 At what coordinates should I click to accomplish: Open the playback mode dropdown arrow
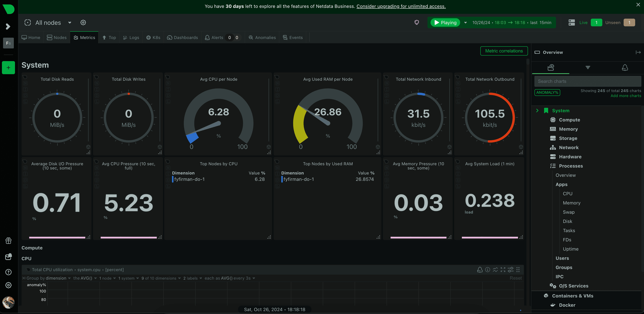(x=465, y=22)
